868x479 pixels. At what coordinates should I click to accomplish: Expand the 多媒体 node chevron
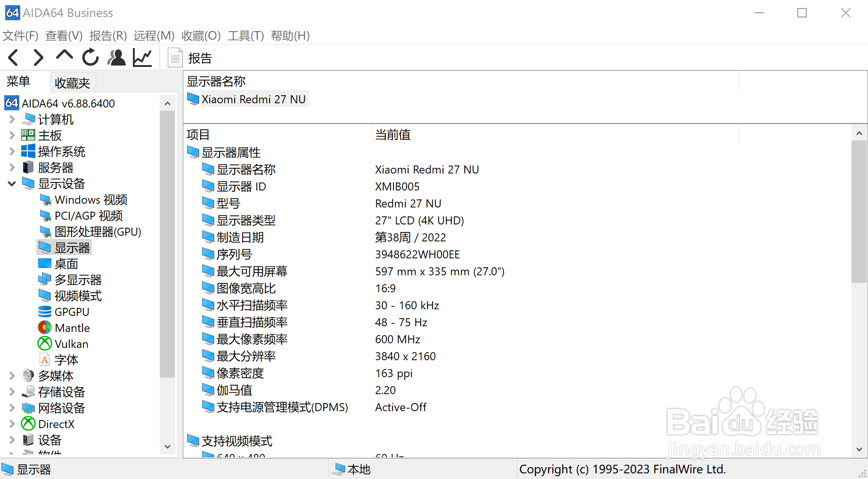[x=12, y=376]
